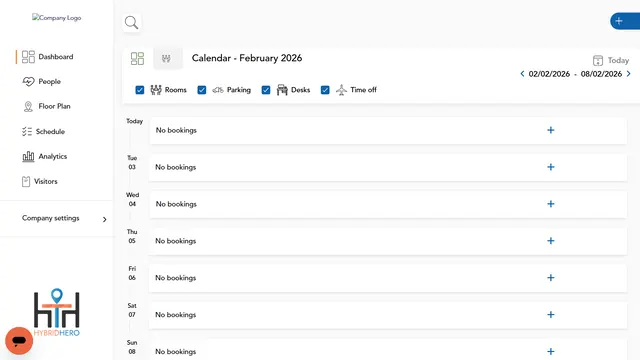
Task: Select Wed 04 No bookings text
Action: pos(176,204)
